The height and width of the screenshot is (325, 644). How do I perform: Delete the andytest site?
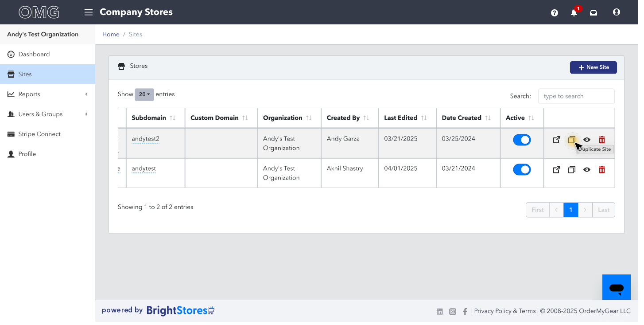pyautogui.click(x=602, y=169)
